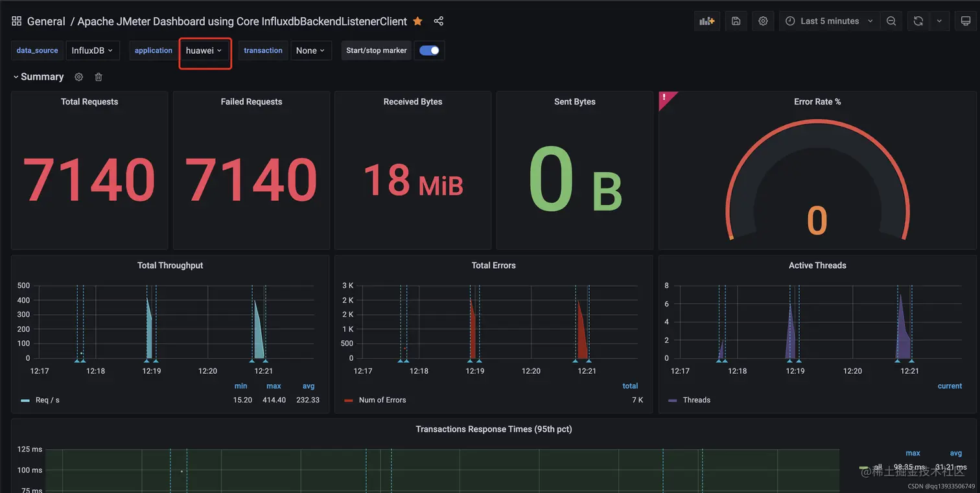Toggle the Num of Errors legend series
The width and height of the screenshot is (980, 493).
382,400
